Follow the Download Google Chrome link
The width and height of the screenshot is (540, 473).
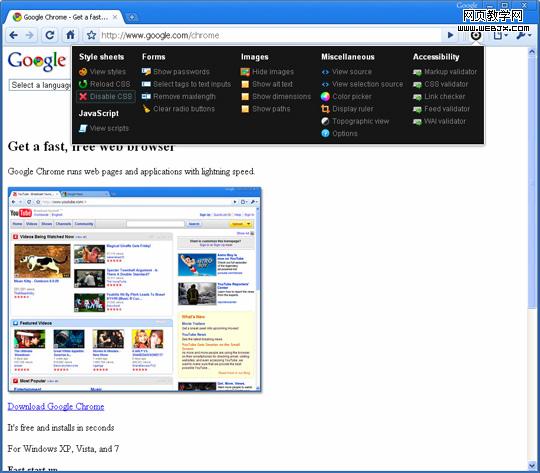(56, 407)
